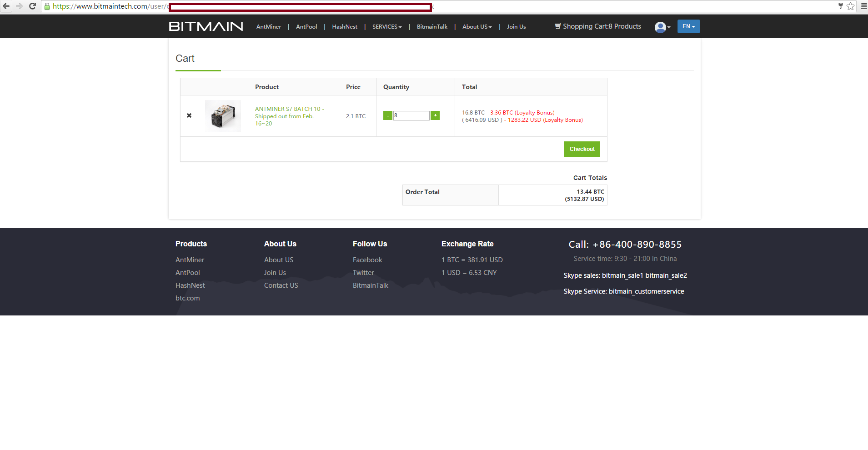The width and height of the screenshot is (868, 450).
Task: Open the Shopping Cart:8 Products link
Action: (x=598, y=26)
